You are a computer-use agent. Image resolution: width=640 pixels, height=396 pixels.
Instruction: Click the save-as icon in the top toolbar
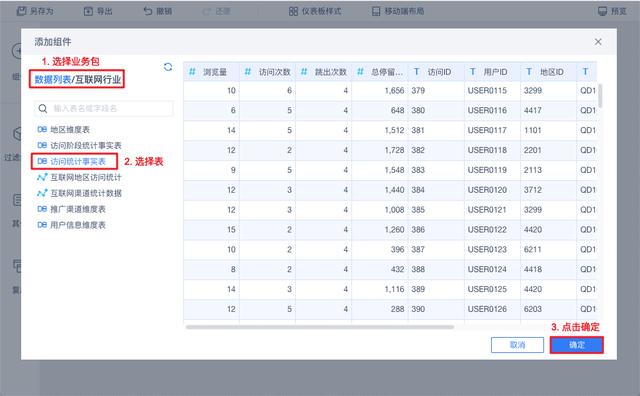point(21,11)
